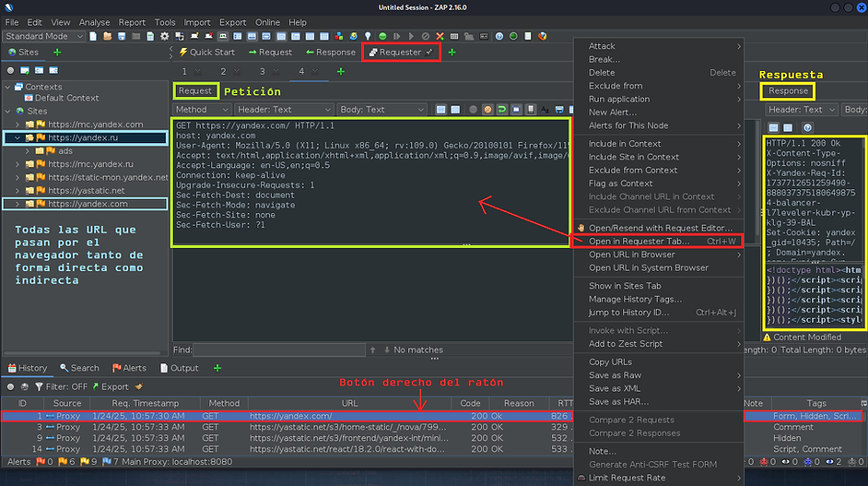
Task: Click the round info icon in the Response toolbar
Action: coord(808,128)
